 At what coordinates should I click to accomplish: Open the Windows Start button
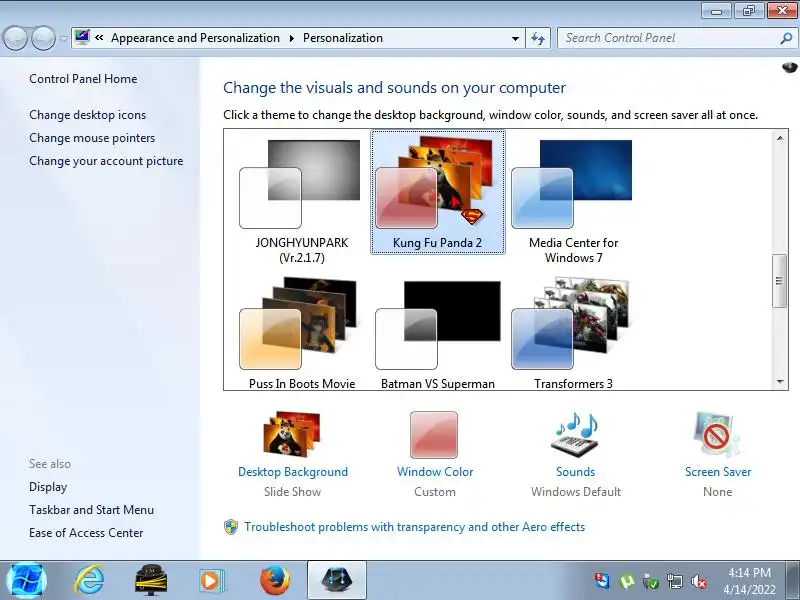pyautogui.click(x=26, y=581)
